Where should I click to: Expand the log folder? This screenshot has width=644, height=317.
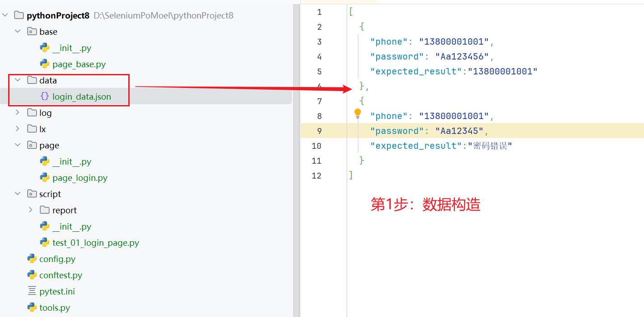pos(18,113)
